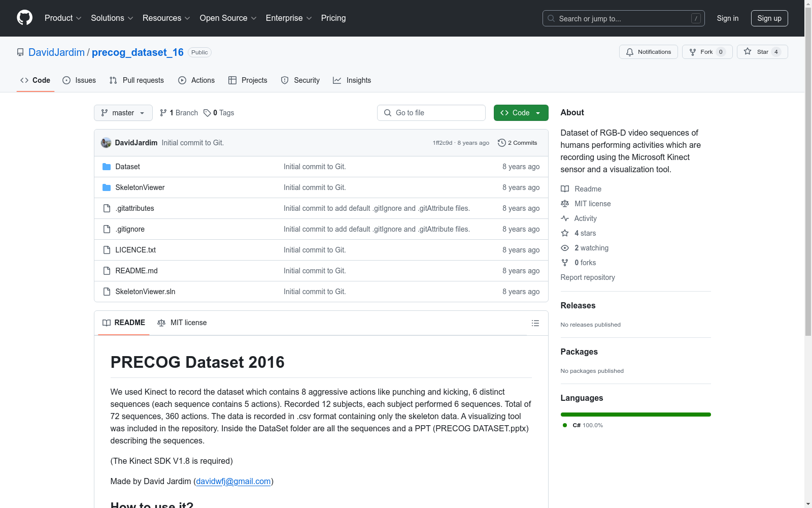Click the Fork count badge 0
Viewport: 812px width, 508px height.
[721, 52]
